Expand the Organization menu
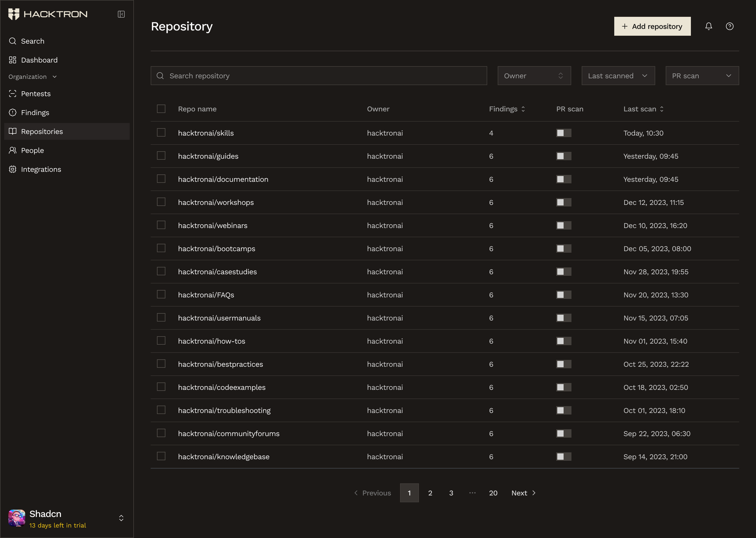The width and height of the screenshot is (756, 538). click(33, 76)
